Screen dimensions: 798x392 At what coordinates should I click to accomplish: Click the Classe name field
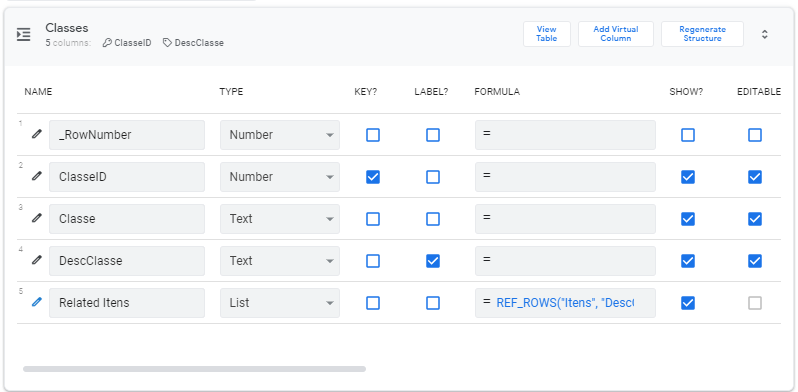tap(127, 218)
